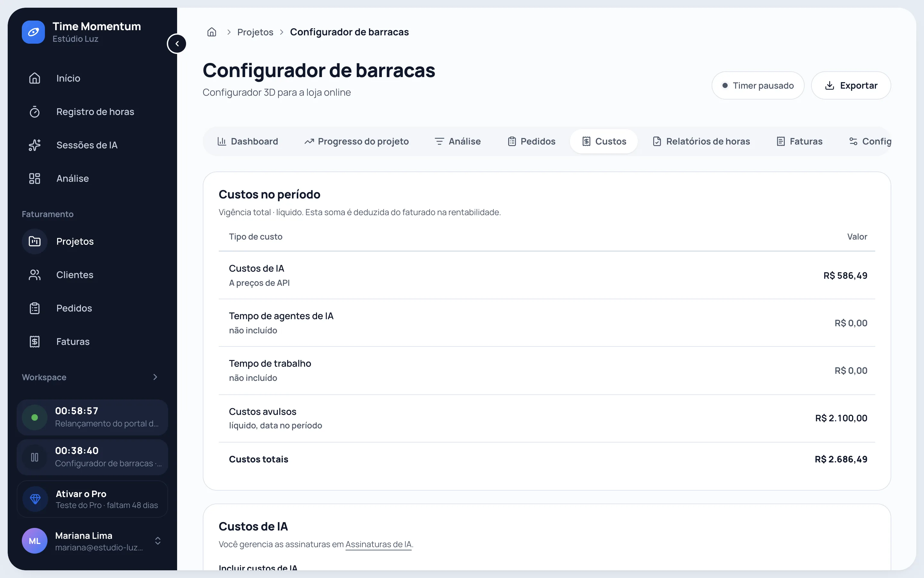This screenshot has width=924, height=578.
Task: Click the green running timer indicator
Action: coord(35,417)
